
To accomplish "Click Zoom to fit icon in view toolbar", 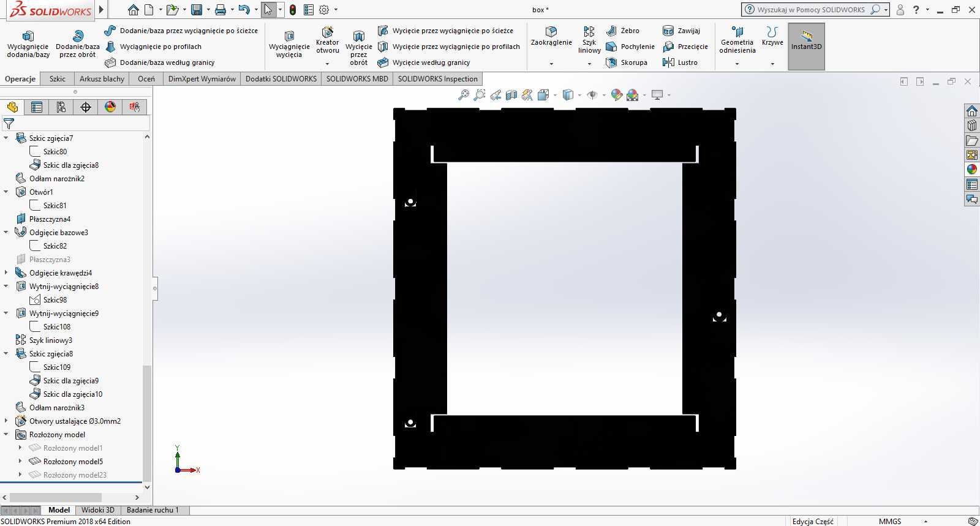I will [464, 95].
